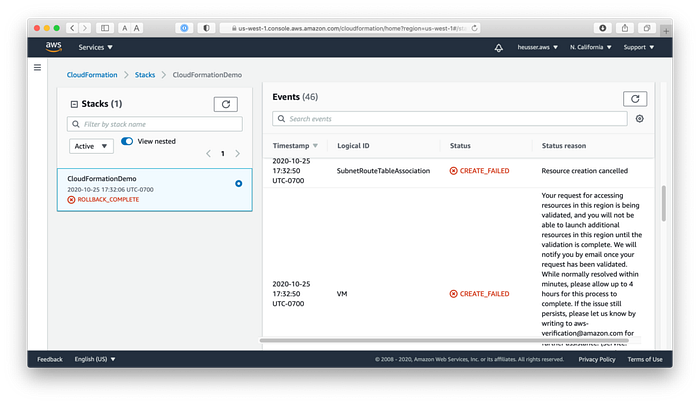Viewport: 700px width, 404px height.
Task: Click the AWS logo
Action: coord(54,47)
